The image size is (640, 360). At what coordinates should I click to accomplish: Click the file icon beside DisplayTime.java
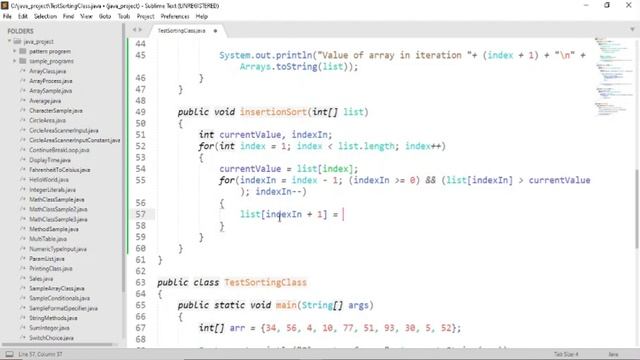pos(23,160)
